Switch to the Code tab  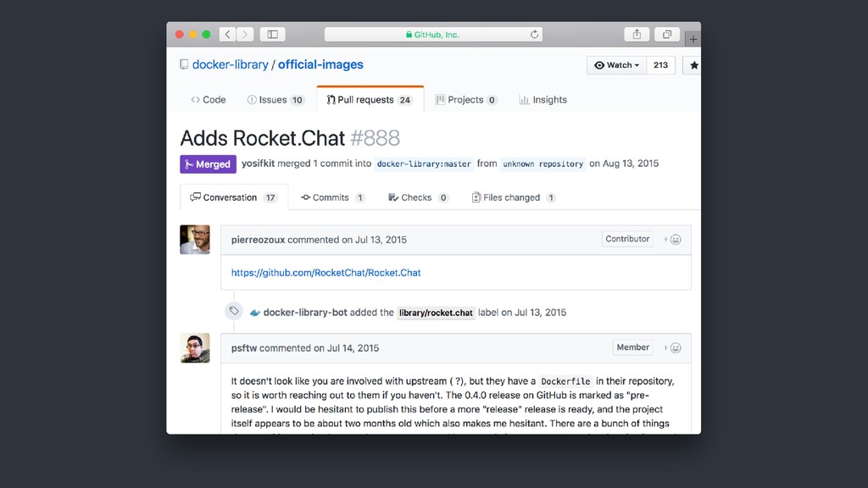pos(209,100)
